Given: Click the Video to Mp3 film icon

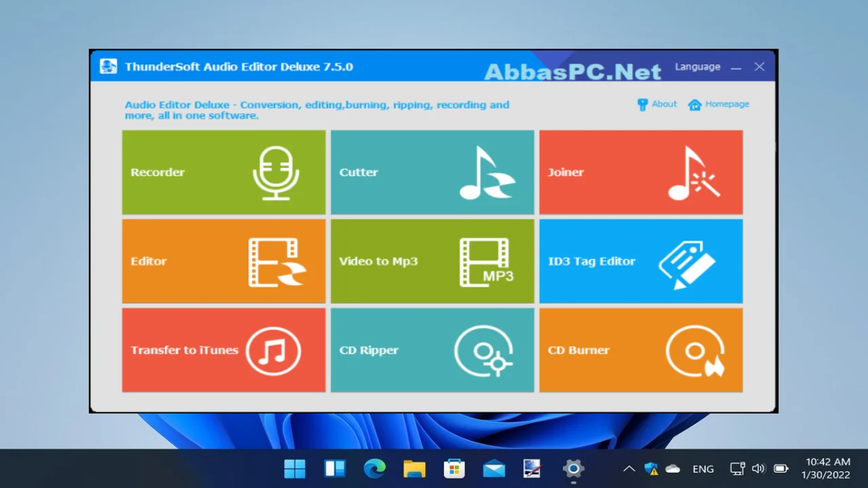Looking at the screenshot, I should 487,262.
